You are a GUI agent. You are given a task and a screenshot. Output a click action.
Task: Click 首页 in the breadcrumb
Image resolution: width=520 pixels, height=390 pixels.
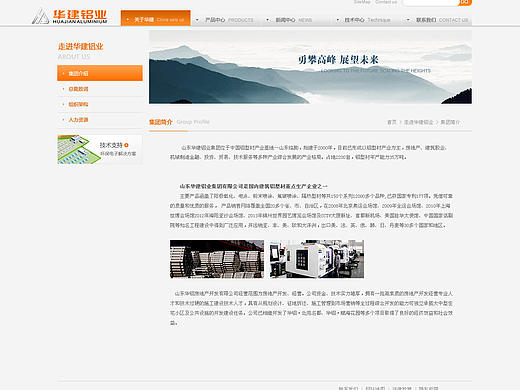point(392,122)
